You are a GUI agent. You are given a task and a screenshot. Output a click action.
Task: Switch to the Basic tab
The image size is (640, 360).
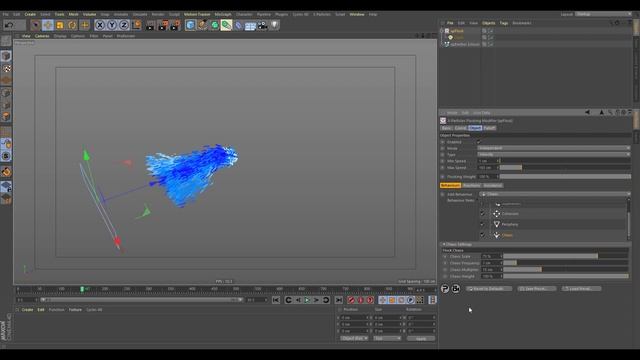click(446, 128)
